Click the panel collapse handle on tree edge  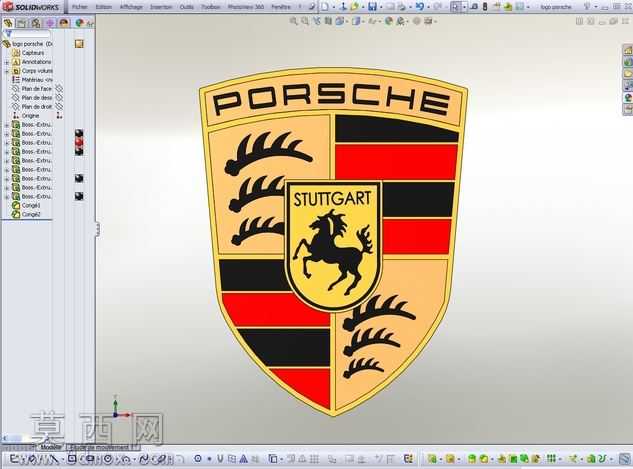pyautogui.click(x=98, y=229)
